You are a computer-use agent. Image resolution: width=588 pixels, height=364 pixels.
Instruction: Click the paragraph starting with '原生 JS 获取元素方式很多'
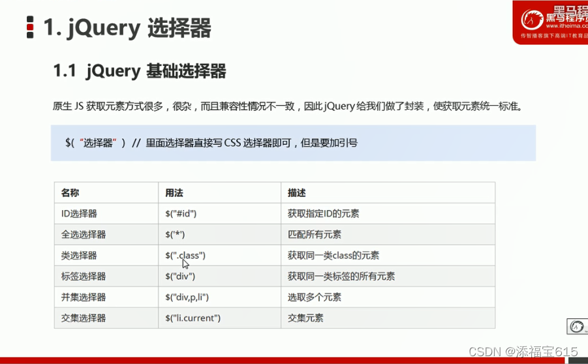click(x=287, y=106)
